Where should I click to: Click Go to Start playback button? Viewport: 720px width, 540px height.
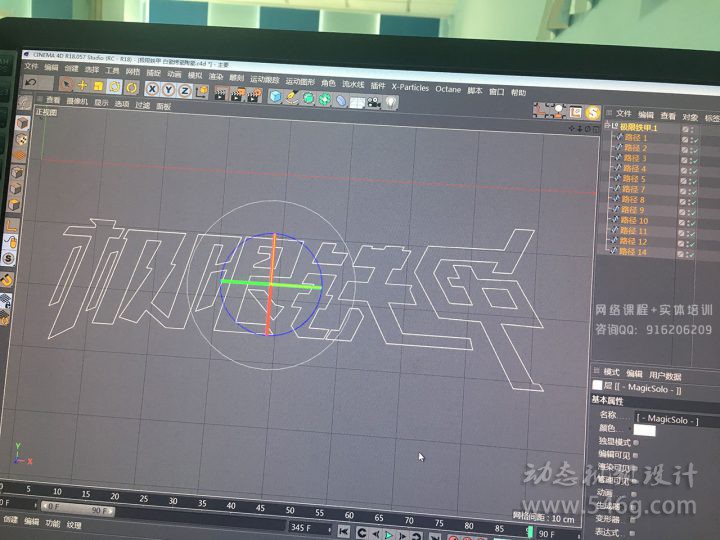343,531
